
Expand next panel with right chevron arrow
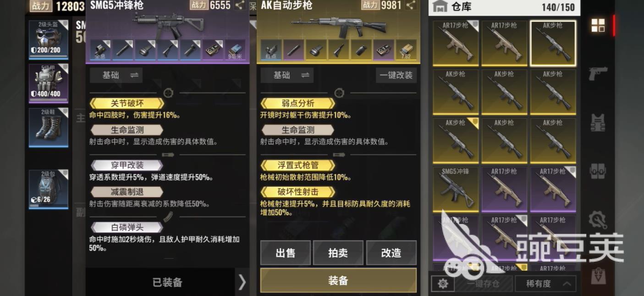pyautogui.click(x=242, y=282)
